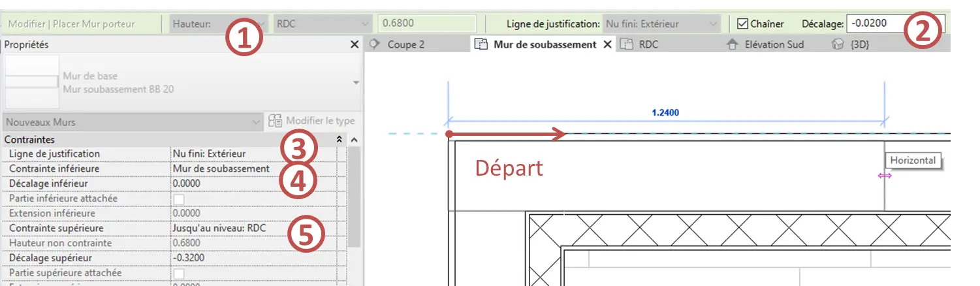Select the Mur de soubassement view tab

click(x=545, y=44)
